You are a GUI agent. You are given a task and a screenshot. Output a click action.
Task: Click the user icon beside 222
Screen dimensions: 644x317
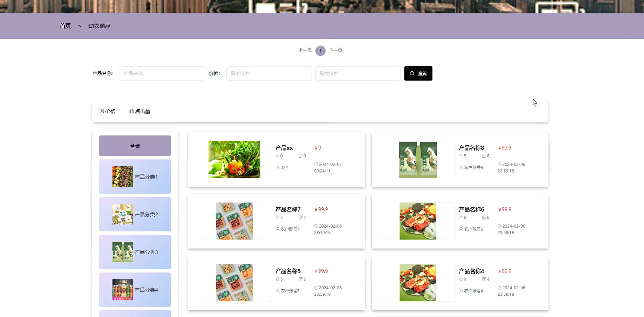point(277,167)
